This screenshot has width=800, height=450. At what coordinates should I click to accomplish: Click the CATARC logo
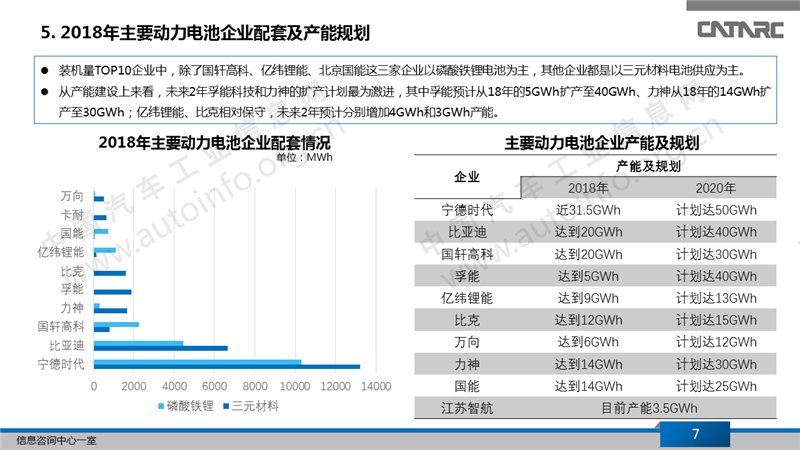[740, 30]
